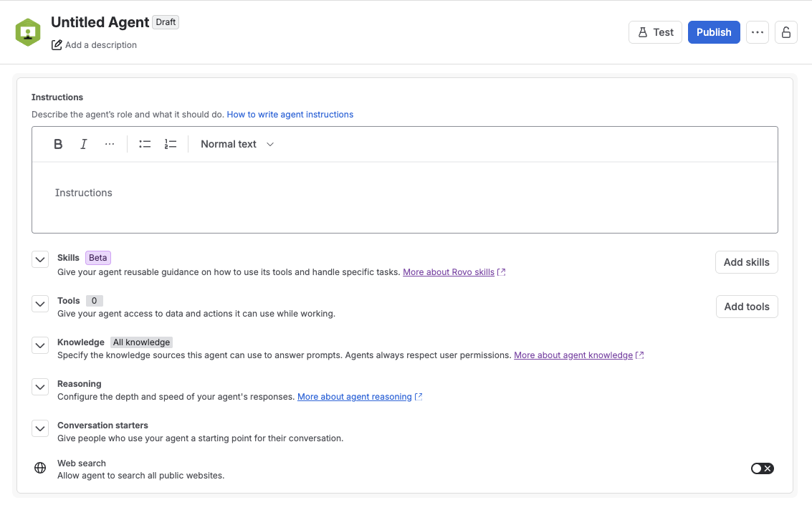The image size is (812, 505).
Task: Click the globe icon next to Web search
Action: coord(40,468)
